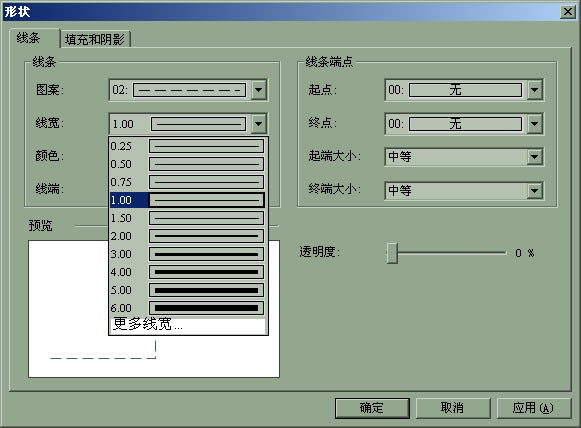Select line width 1.50
The image size is (581, 428).
pyautogui.click(x=187, y=218)
